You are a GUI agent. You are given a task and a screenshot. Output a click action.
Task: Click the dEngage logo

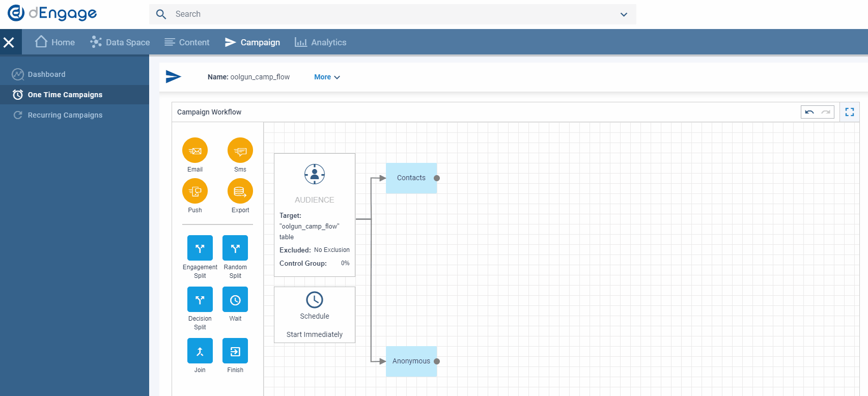point(52,13)
